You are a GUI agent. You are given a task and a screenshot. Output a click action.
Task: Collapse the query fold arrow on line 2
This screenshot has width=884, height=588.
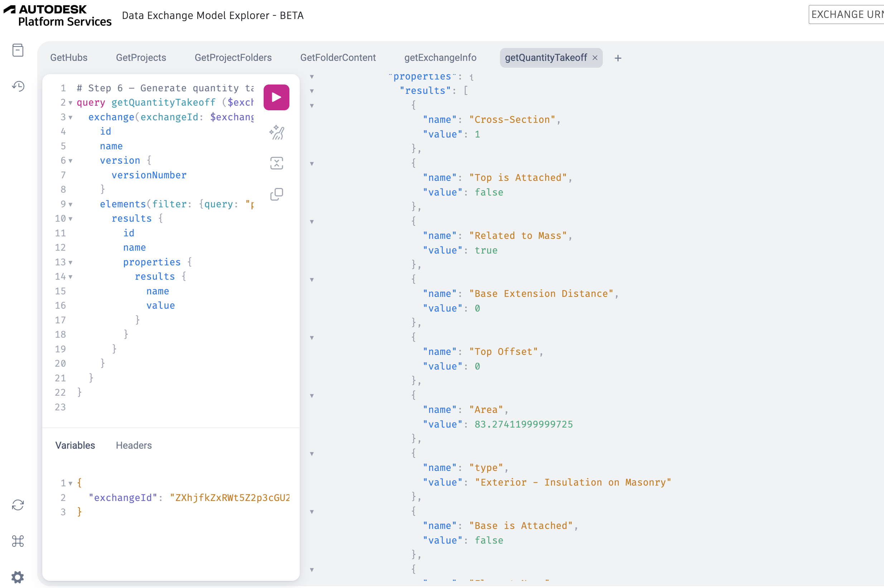pos(71,103)
